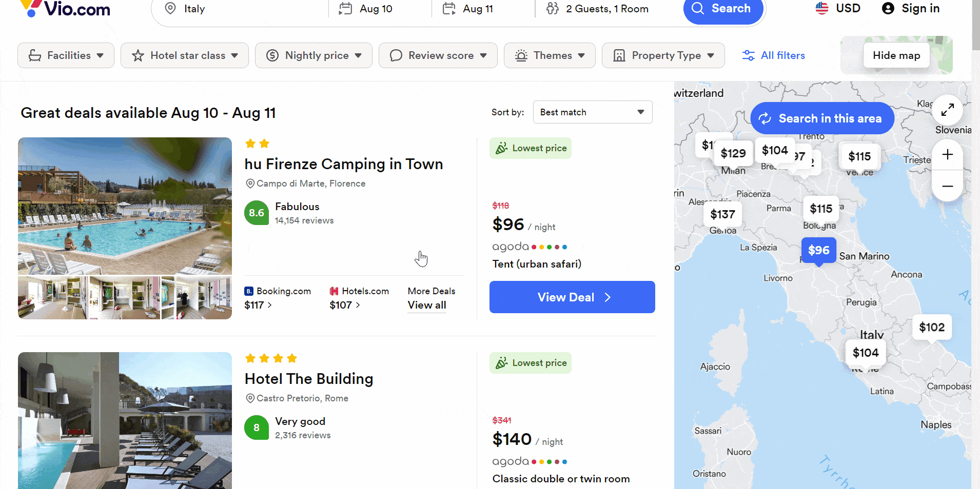
Task: Click View all deals link
Action: tap(427, 305)
